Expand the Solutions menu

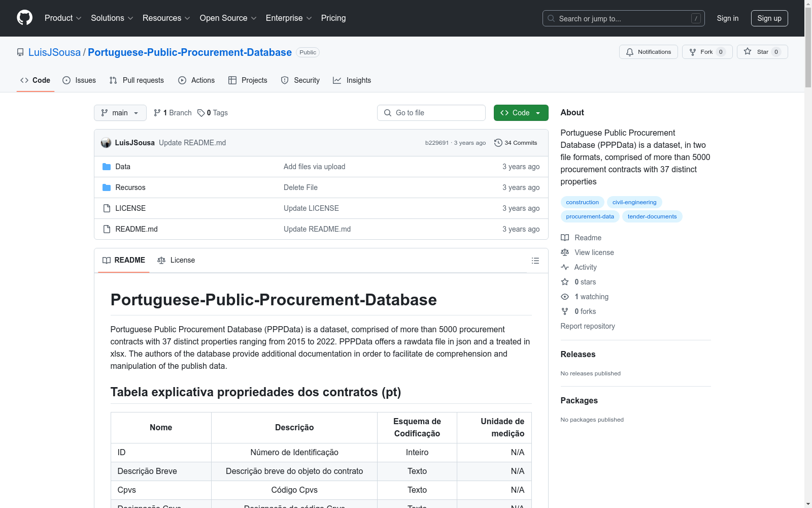112,18
